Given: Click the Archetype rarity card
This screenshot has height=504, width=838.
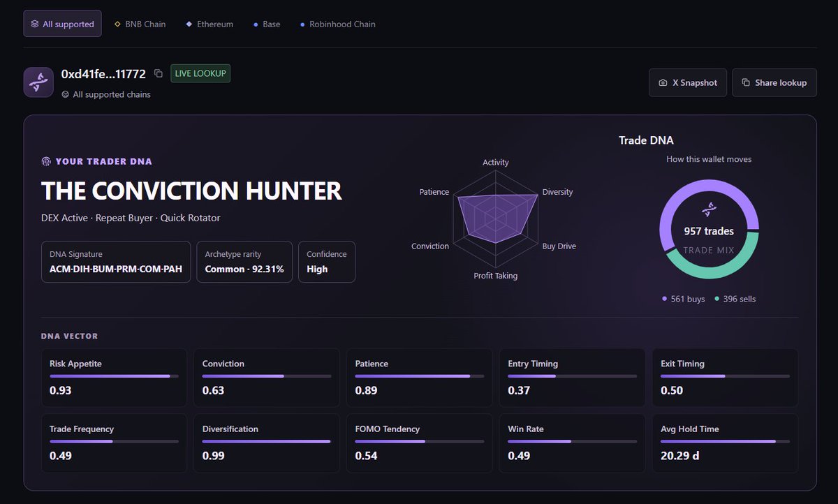Looking at the screenshot, I should (244, 262).
